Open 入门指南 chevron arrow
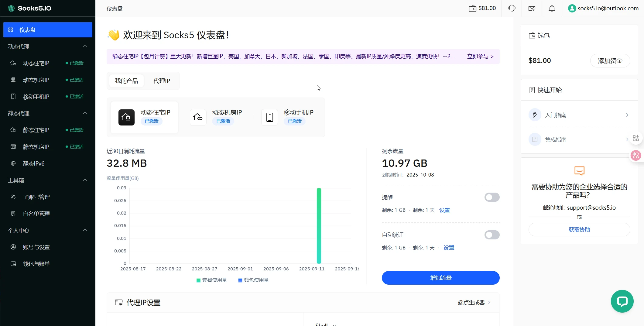 click(627, 115)
